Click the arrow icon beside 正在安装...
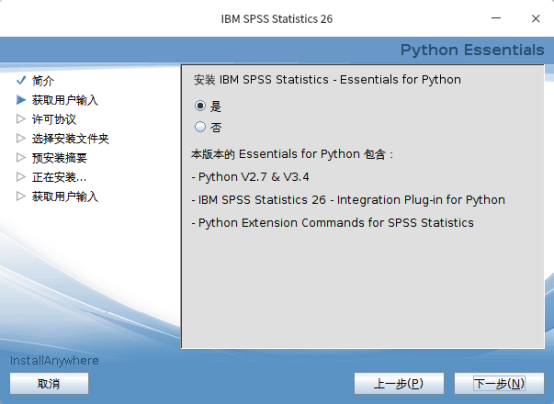Screen dimensions: 554x404 pos(21,177)
